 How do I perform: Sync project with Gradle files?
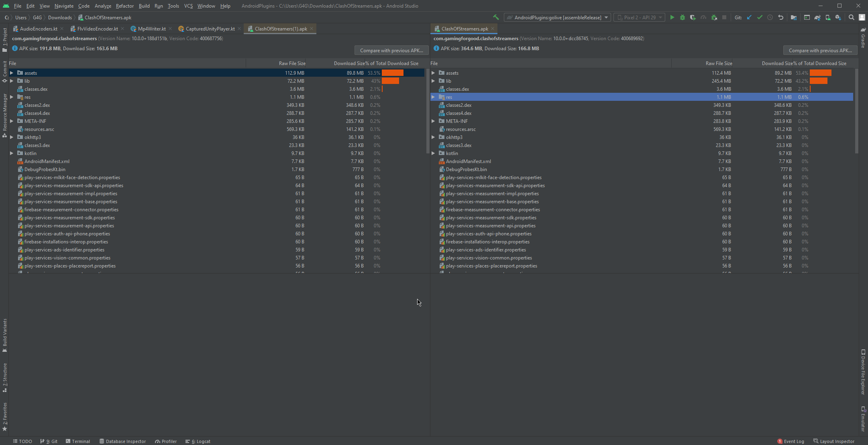(818, 17)
